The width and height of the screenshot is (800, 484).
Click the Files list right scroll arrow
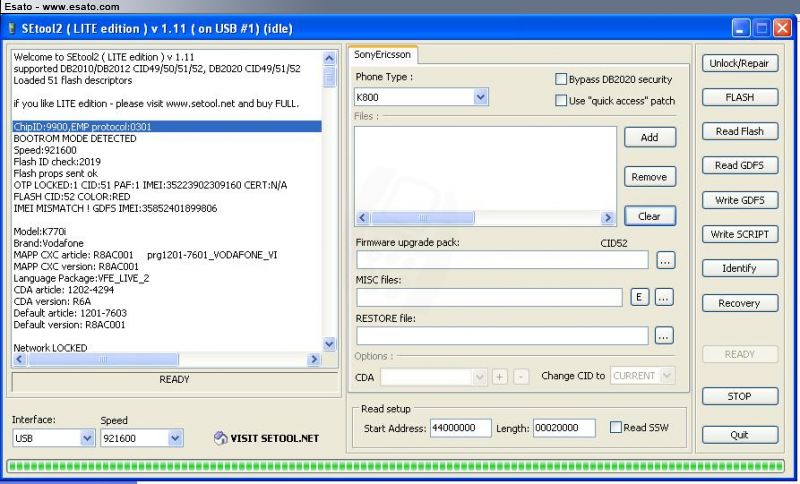point(607,218)
